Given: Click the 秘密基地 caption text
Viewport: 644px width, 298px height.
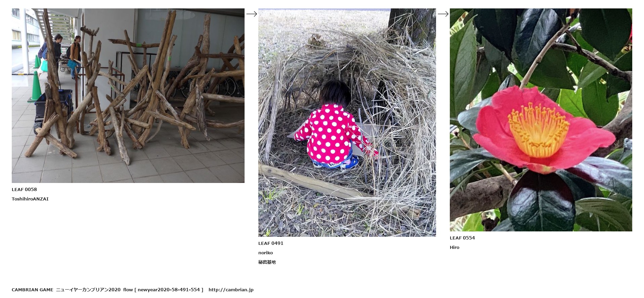Looking at the screenshot, I should [x=267, y=262].
